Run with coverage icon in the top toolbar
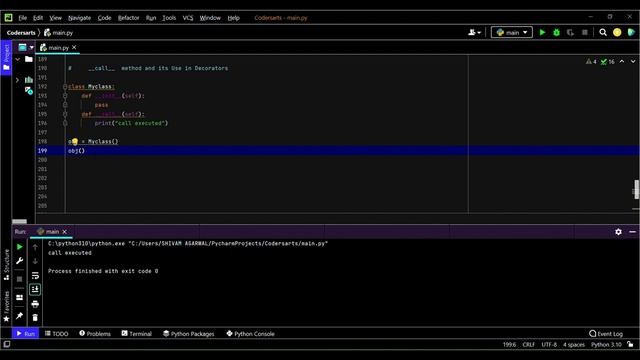Screen dimensions: 640x360 pyautogui.click(x=570, y=32)
